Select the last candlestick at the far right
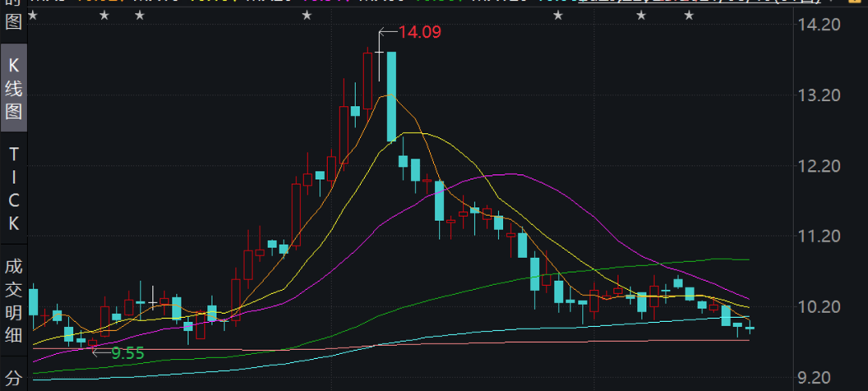 [750, 328]
